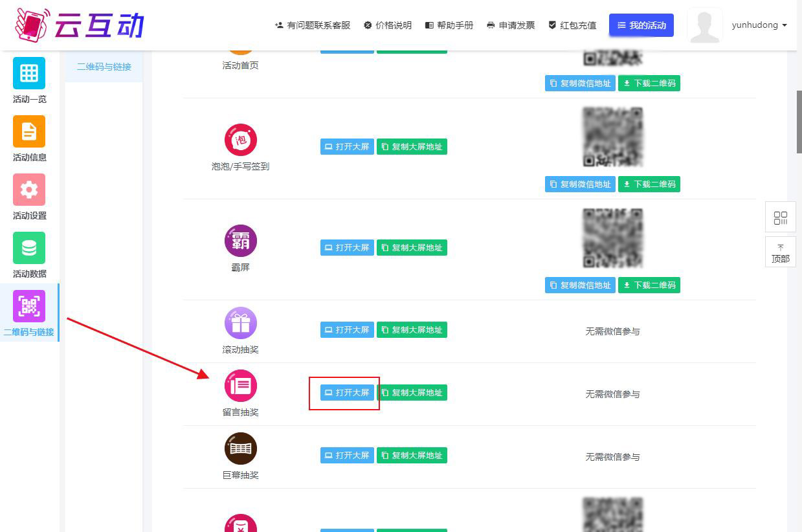This screenshot has width=802, height=532.
Task: Open the yunhudong account dropdown
Action: tap(759, 25)
